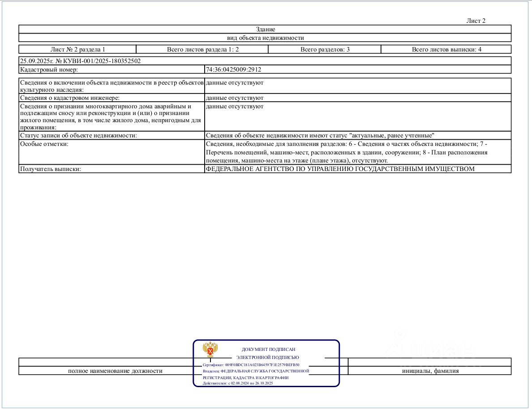This screenshot has width=532, height=410.
Task: Click the 'Получатель выписки:' label
Action: (50, 169)
